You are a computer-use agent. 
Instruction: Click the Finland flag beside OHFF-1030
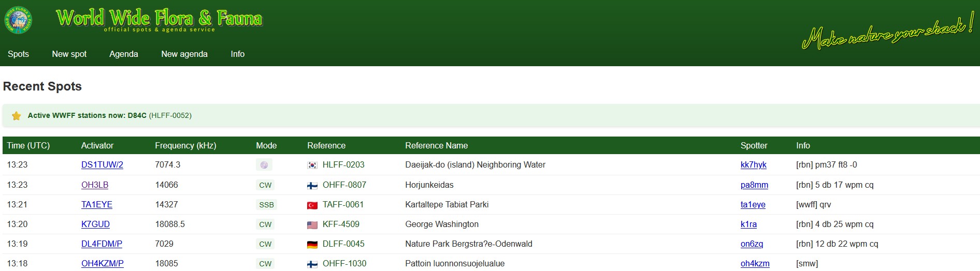click(312, 264)
